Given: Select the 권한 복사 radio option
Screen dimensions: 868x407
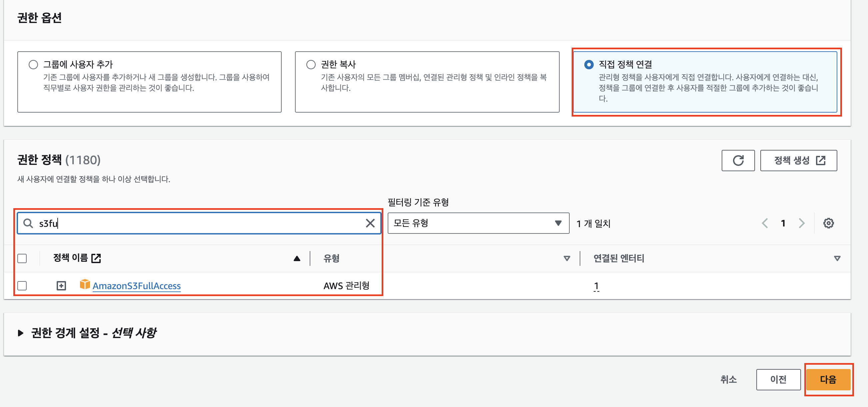Looking at the screenshot, I should (311, 65).
